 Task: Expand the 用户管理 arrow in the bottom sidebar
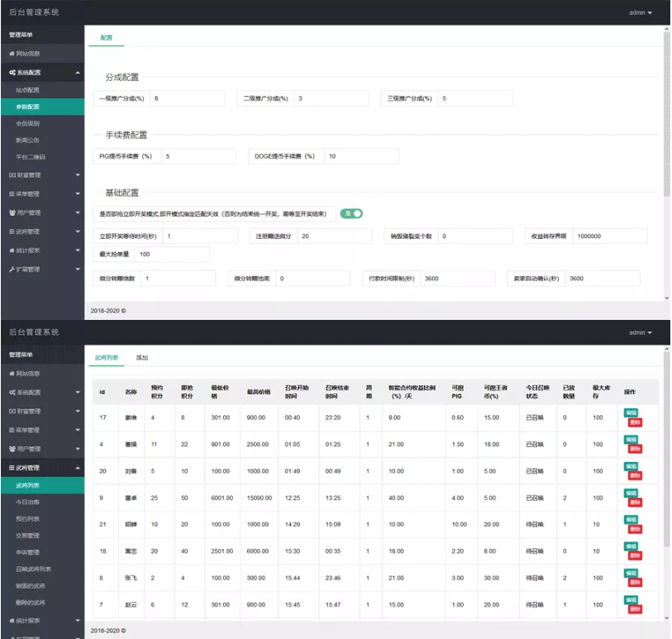tap(78, 449)
